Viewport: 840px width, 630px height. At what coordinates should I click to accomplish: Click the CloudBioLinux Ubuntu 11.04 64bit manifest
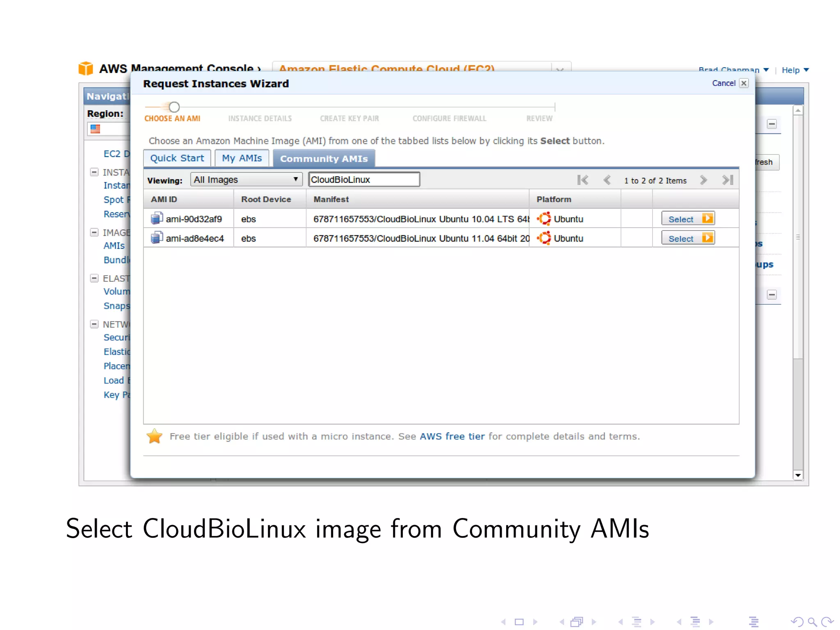[x=421, y=238]
